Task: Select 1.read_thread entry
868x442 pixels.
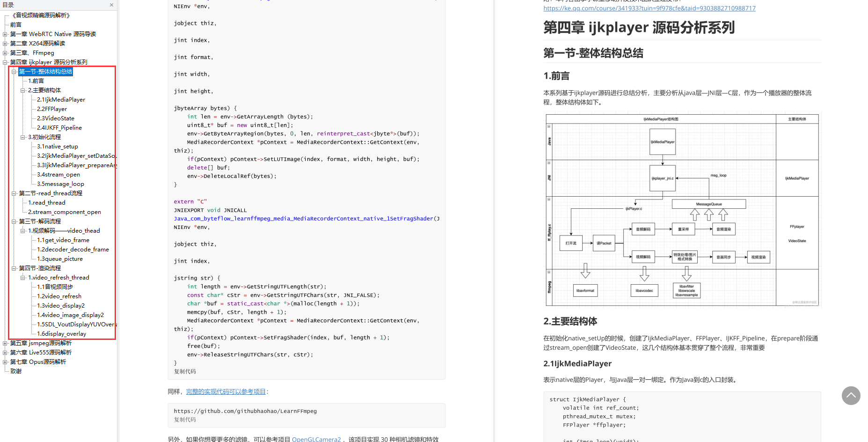Action: tap(47, 203)
